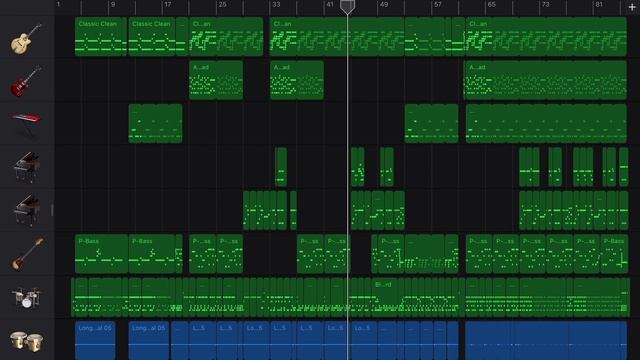Select the second Classic Clean guitar region
The height and width of the screenshot is (360, 640).
tap(152, 36)
